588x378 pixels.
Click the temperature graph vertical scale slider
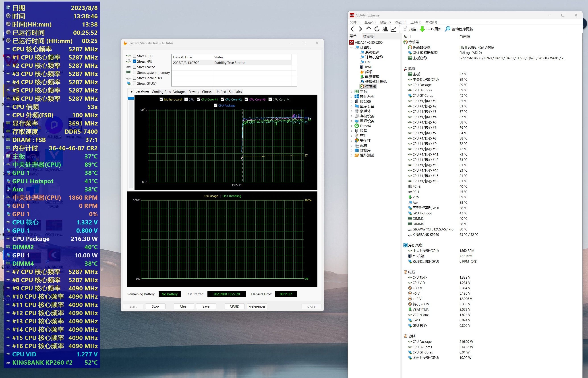point(131,99)
